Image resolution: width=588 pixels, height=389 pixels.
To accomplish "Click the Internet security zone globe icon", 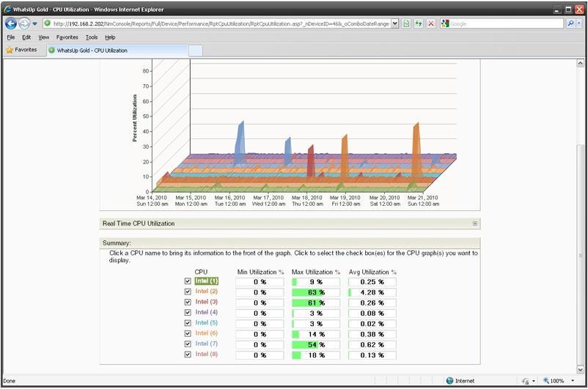I will pyautogui.click(x=450, y=381).
